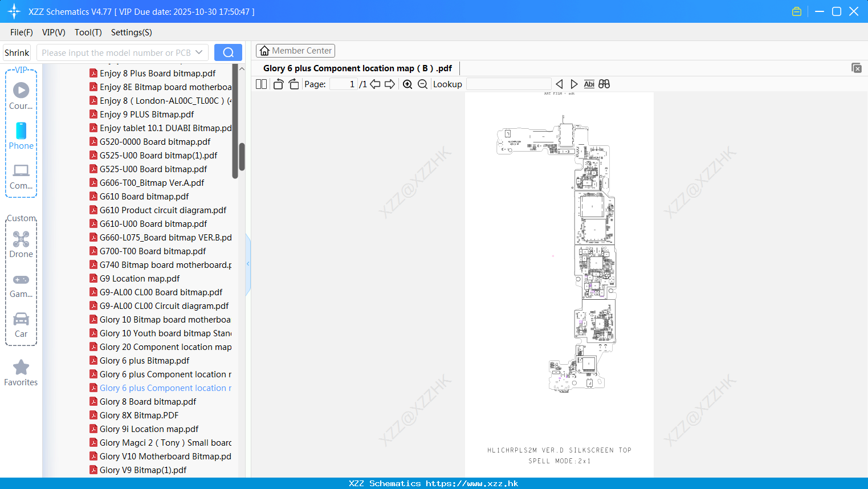The height and width of the screenshot is (489, 868).
Task: Click the Page number field
Action: (x=343, y=84)
